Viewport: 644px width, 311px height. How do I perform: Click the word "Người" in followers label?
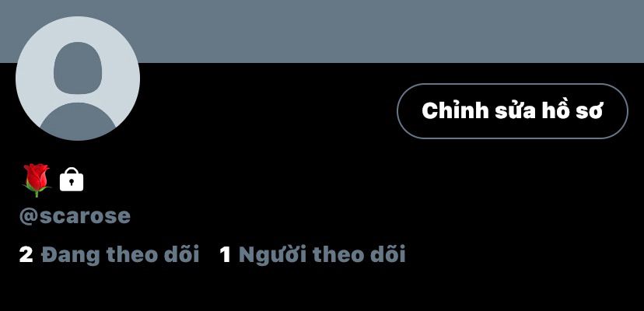(x=273, y=255)
